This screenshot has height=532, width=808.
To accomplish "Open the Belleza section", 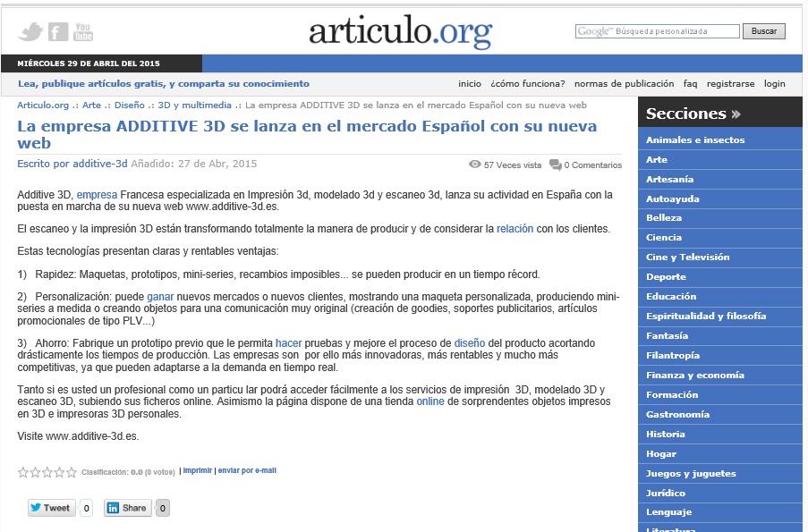I will tap(720, 218).
